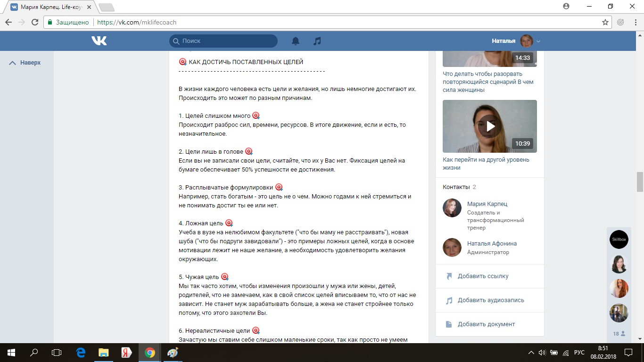Click Добавить ссылку
The height and width of the screenshot is (362, 644).
(x=483, y=276)
